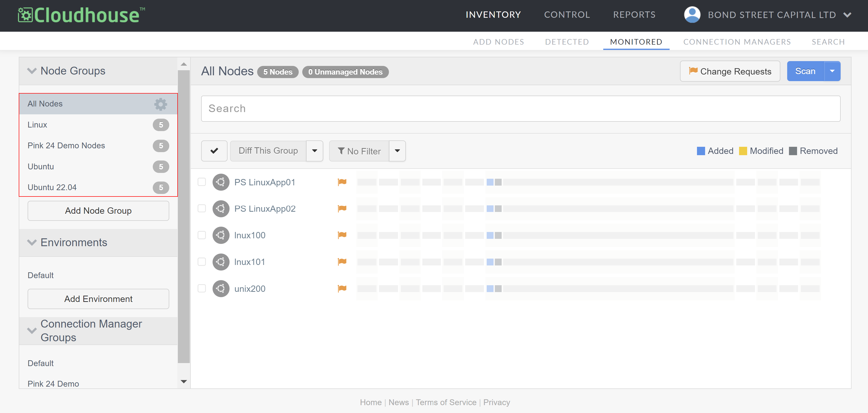The image size is (868, 413).
Task: Click the Add Environment button
Action: click(98, 299)
